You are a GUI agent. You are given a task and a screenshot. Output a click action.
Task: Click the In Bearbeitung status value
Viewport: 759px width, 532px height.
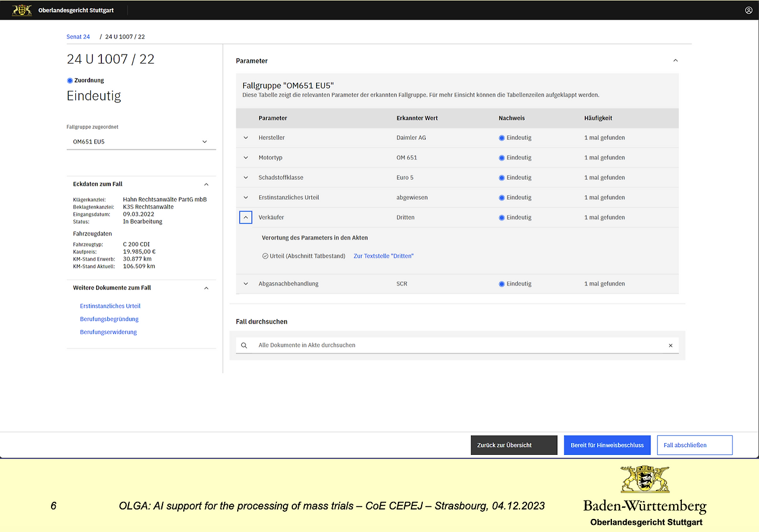point(142,221)
